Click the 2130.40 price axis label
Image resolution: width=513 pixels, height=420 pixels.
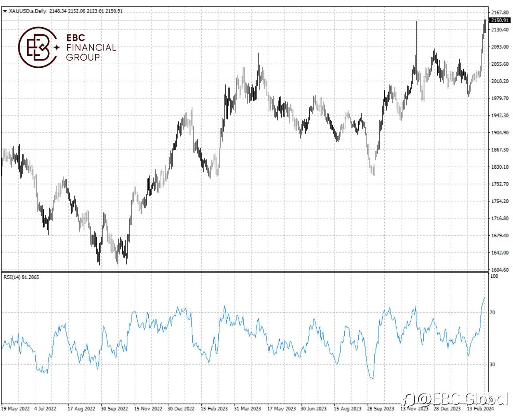point(500,30)
